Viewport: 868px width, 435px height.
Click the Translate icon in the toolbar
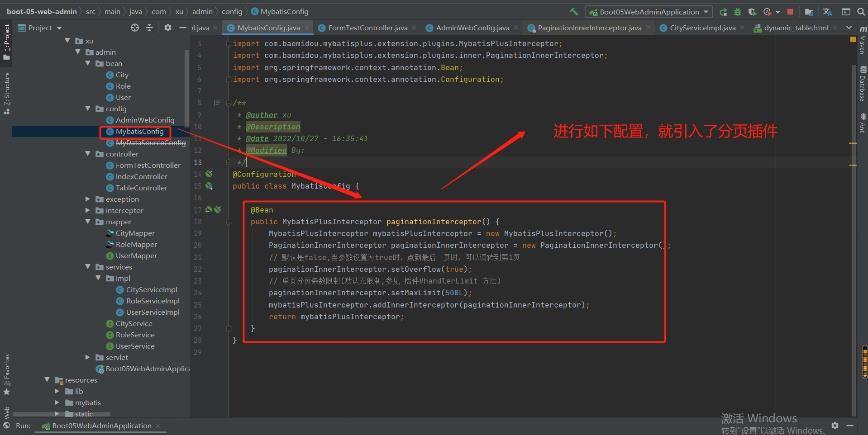(x=828, y=12)
